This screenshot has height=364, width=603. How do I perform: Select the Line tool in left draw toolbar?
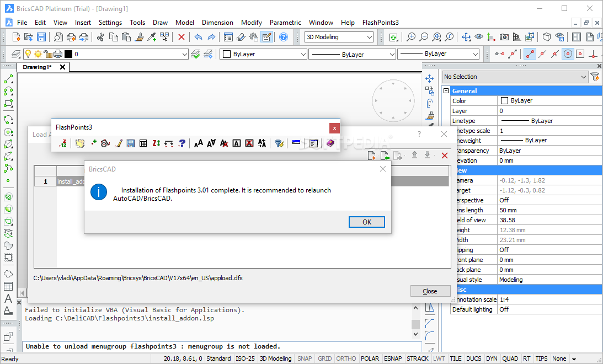pos(8,79)
